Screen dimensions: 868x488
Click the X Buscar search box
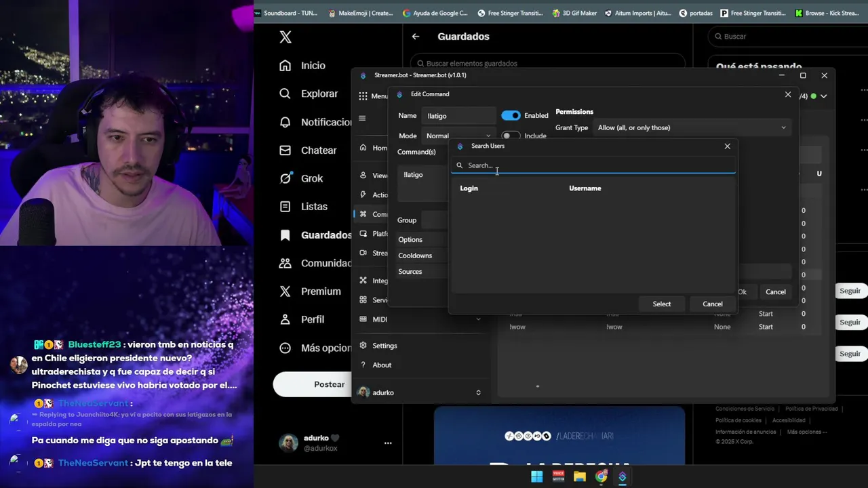(x=787, y=37)
